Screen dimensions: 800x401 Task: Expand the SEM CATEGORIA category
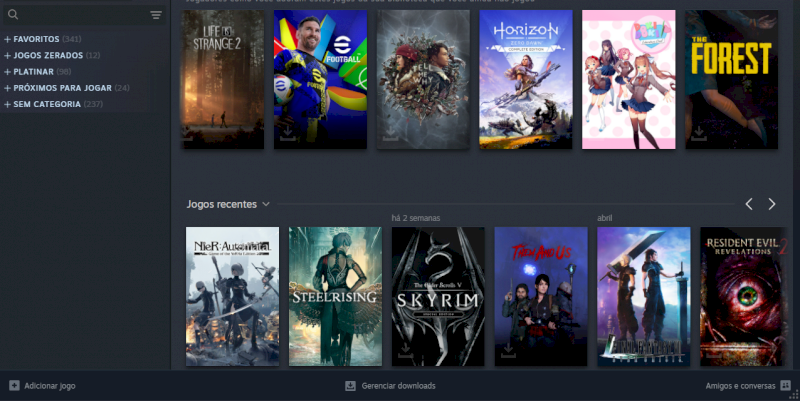(7, 104)
